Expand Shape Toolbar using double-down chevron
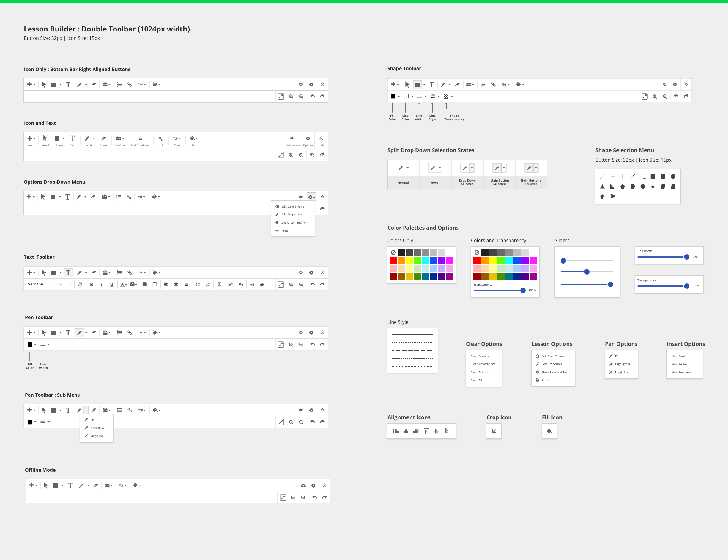The image size is (728, 560). [686, 84]
